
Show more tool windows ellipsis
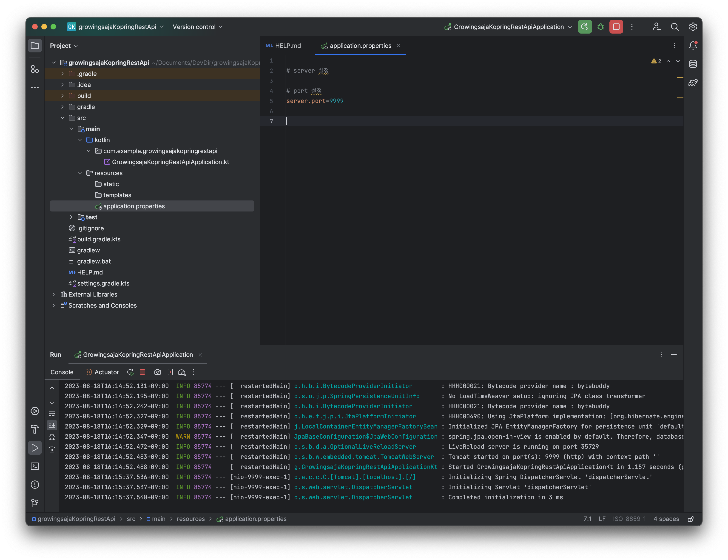pos(35,87)
